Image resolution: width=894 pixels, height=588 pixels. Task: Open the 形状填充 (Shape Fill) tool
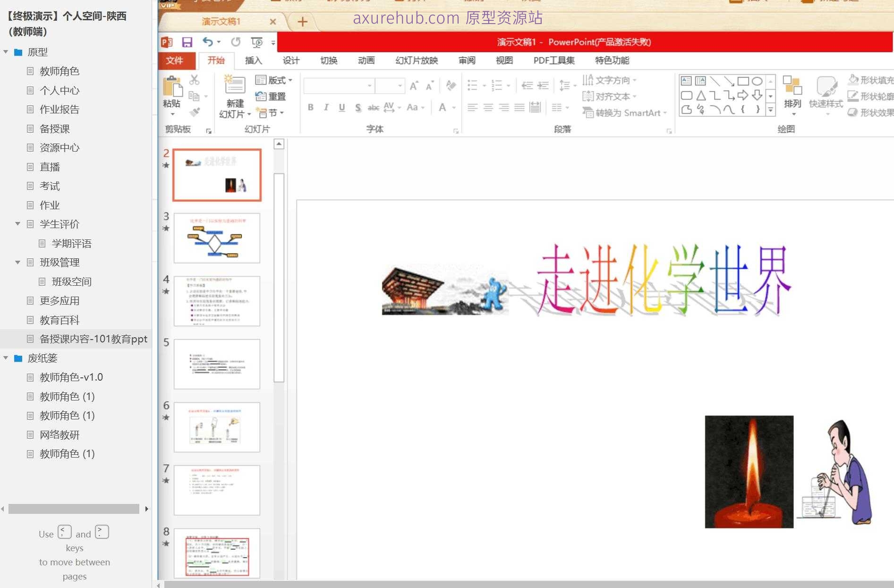871,80
